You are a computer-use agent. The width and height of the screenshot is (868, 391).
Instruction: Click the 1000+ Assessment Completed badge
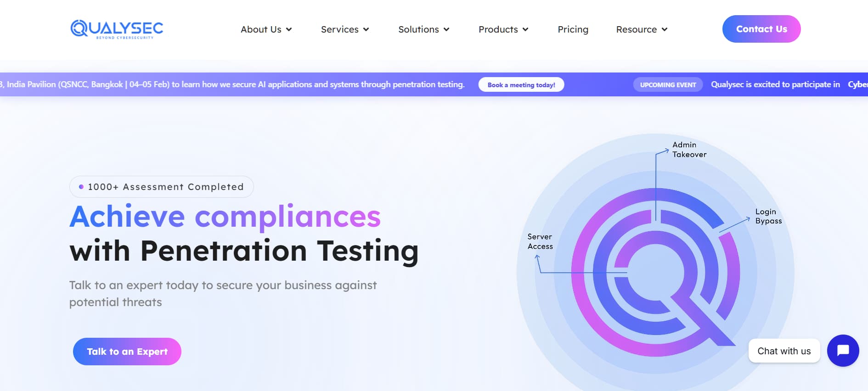click(161, 186)
